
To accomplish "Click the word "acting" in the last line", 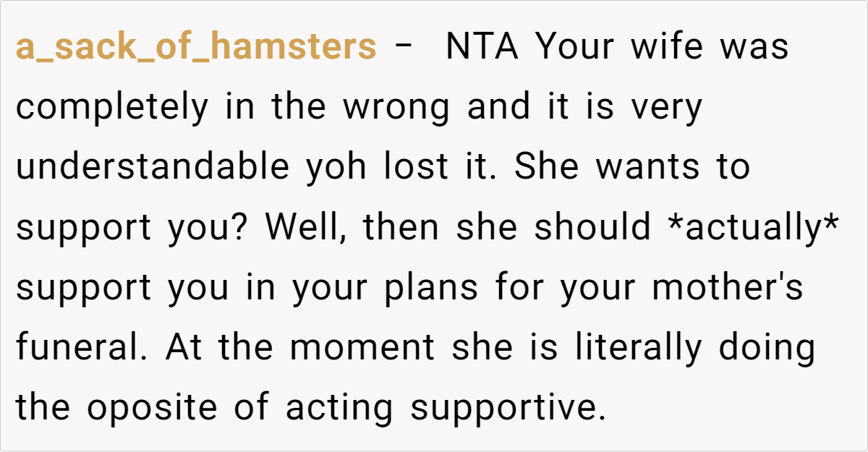I will [x=339, y=408].
